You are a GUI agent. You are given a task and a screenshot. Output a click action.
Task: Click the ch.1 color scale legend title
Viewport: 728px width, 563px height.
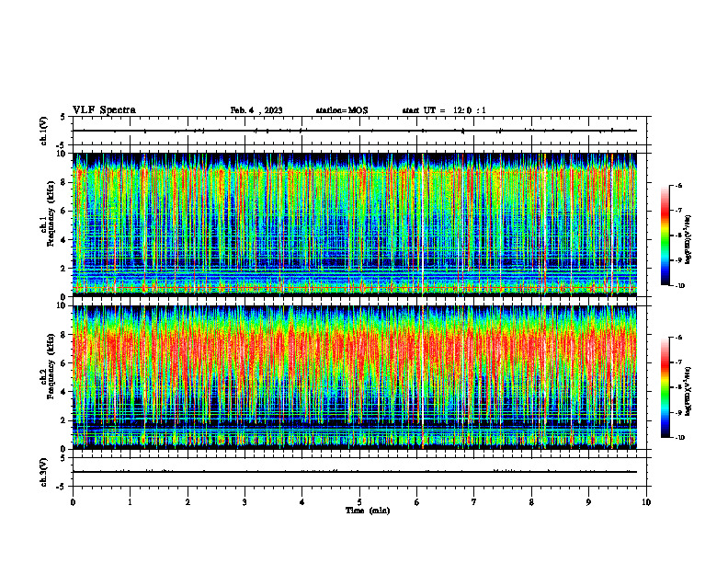pyautogui.click(x=688, y=240)
